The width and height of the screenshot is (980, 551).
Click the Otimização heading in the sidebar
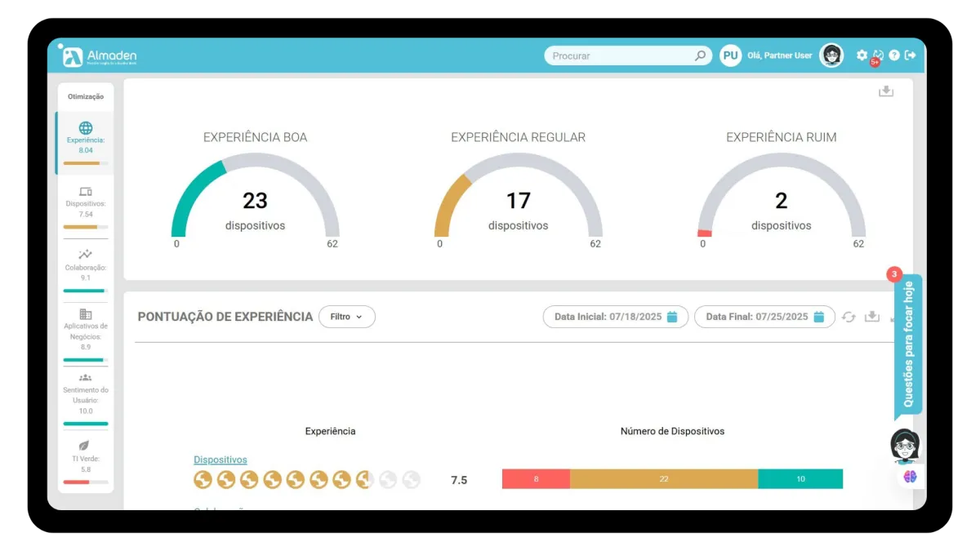86,96
